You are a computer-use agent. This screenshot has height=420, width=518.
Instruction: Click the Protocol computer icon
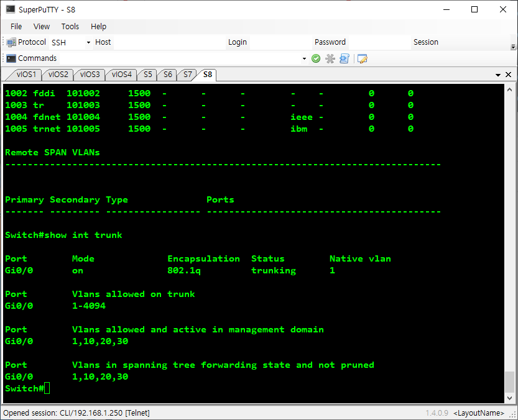(11, 42)
